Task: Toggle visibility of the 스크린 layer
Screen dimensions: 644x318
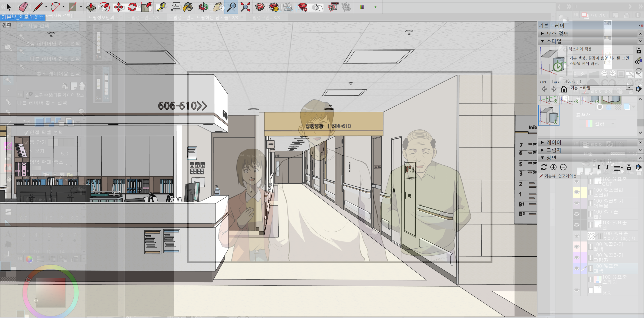Action: (577, 192)
